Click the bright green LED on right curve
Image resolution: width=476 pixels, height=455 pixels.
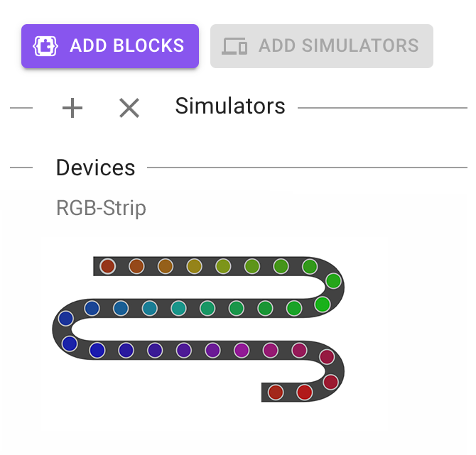323,305
